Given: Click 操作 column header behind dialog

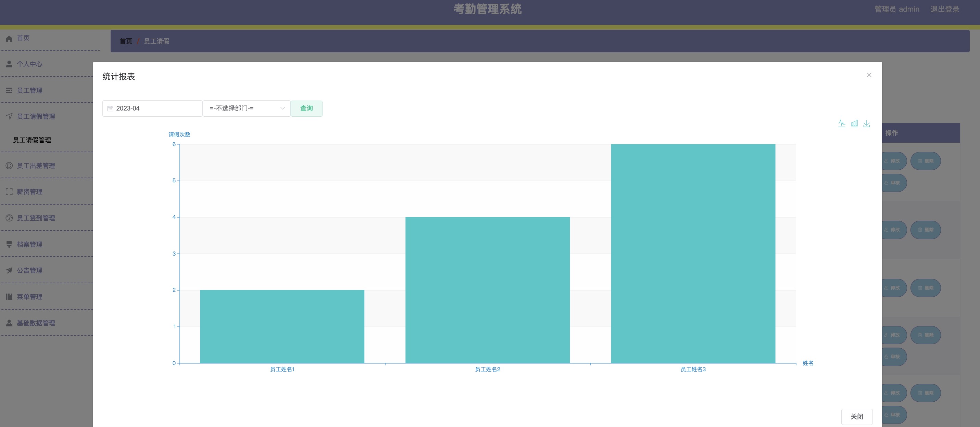Looking at the screenshot, I should pyautogui.click(x=891, y=133).
